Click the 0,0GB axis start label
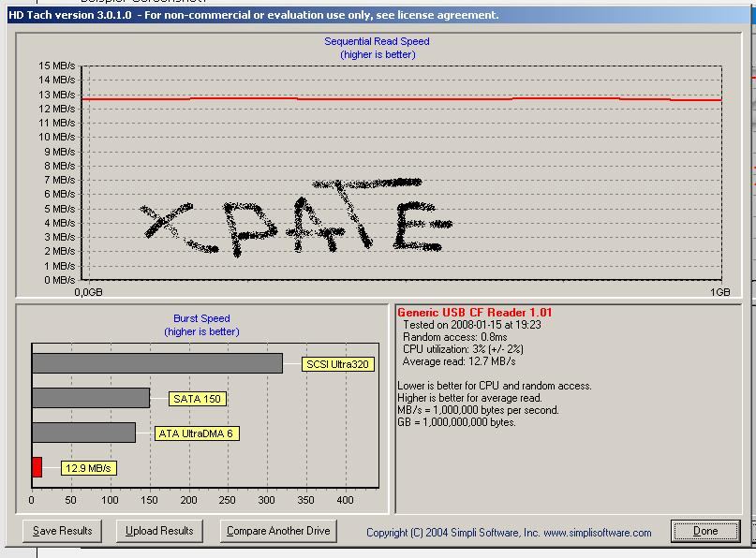Screen dimensions: 756x558 [x=88, y=292]
